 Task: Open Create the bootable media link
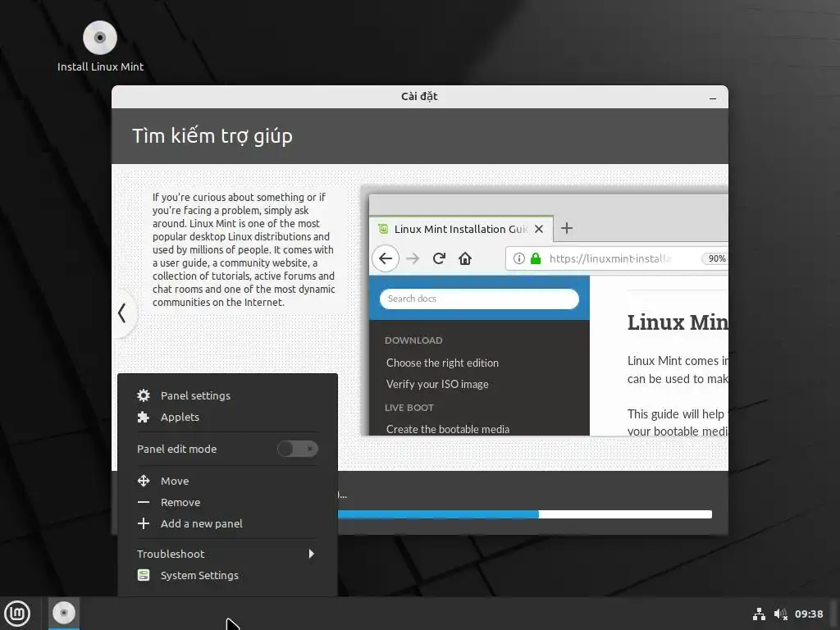447,429
